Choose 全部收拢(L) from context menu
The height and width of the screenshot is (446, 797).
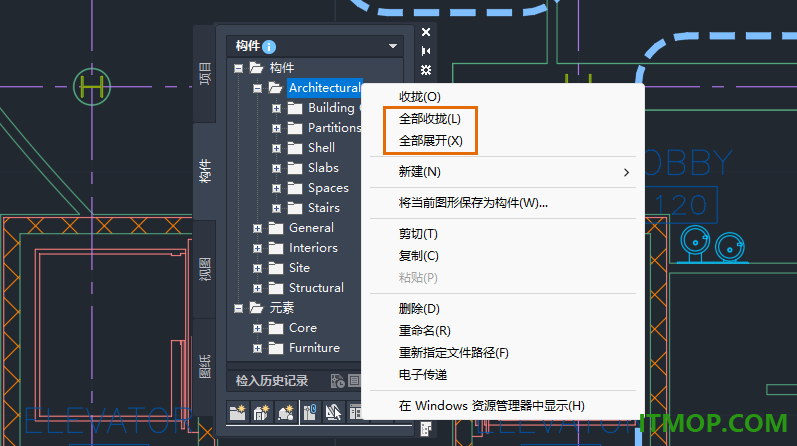(430, 119)
